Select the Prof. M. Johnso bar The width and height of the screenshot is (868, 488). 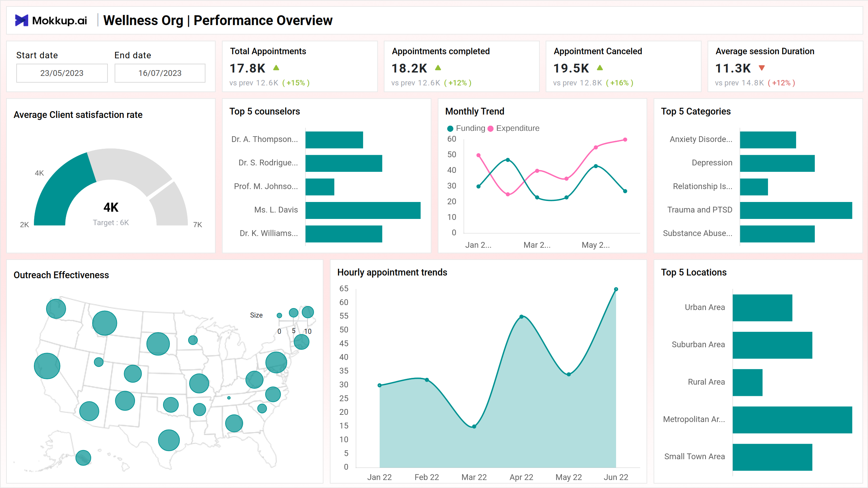320,187
